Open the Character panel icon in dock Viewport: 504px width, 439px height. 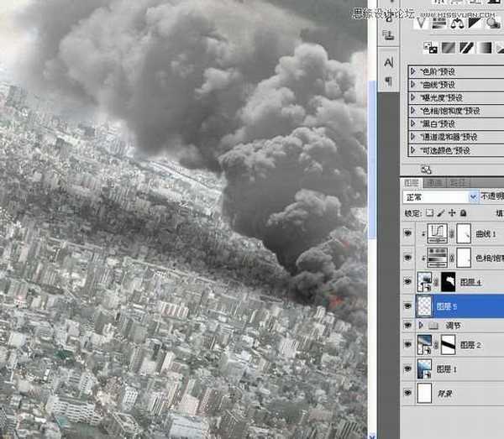pyautogui.click(x=389, y=62)
